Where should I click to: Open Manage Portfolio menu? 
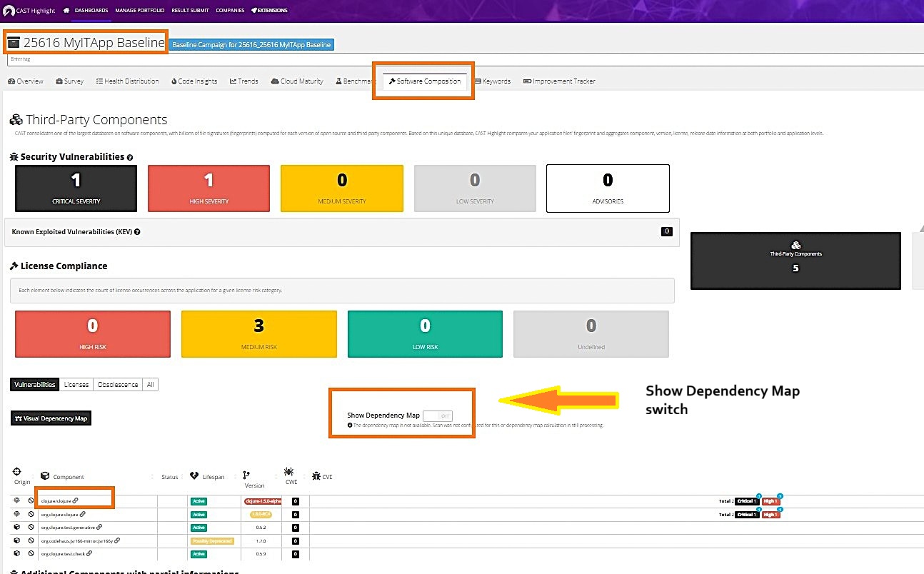140,11
